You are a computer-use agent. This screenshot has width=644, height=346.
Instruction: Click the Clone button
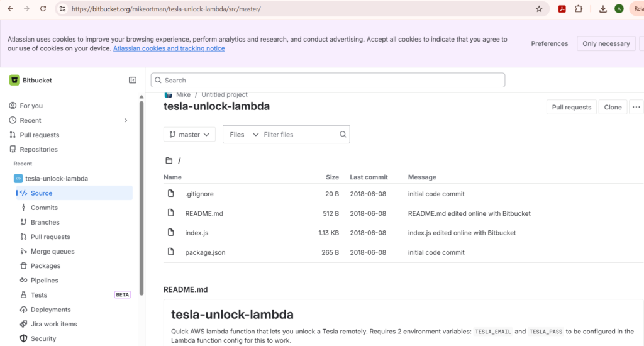click(x=613, y=107)
